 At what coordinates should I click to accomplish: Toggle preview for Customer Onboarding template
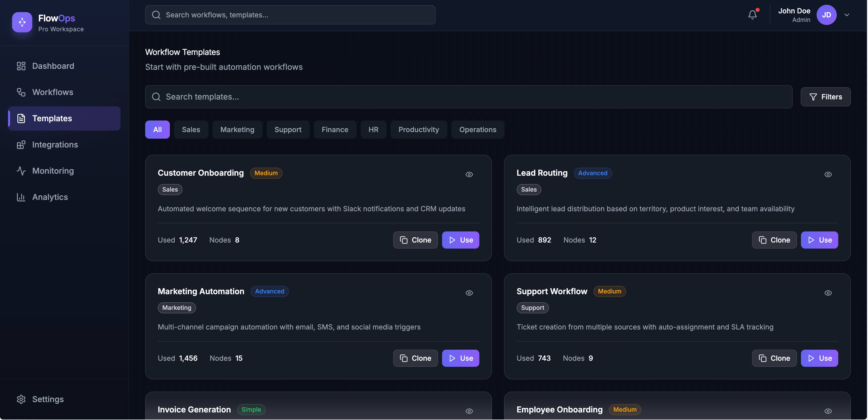469,174
